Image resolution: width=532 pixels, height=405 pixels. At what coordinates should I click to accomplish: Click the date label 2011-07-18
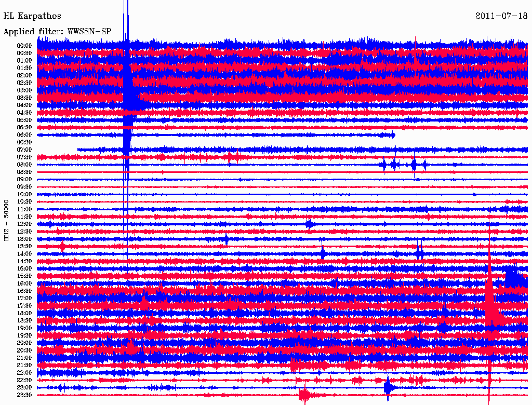501,16
